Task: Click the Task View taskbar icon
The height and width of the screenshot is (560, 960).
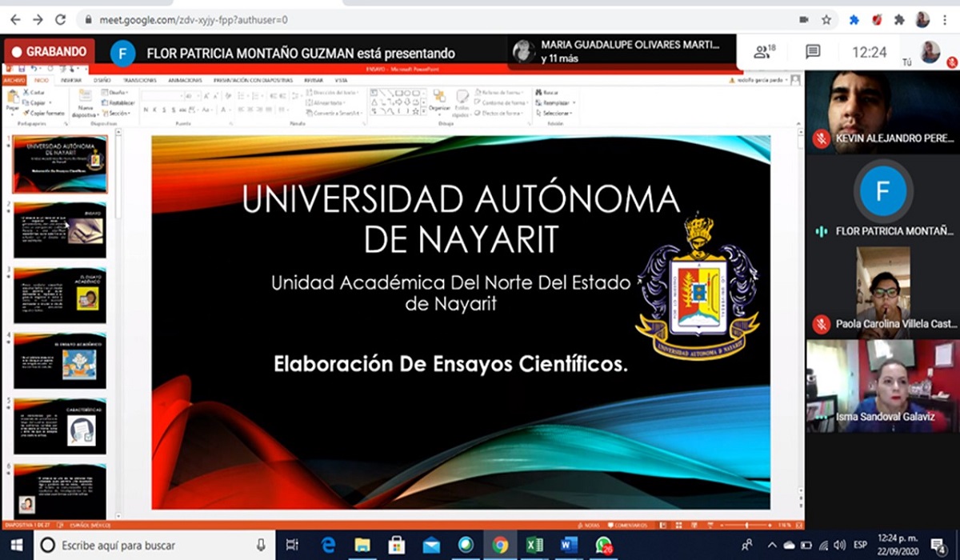Action: (x=291, y=545)
